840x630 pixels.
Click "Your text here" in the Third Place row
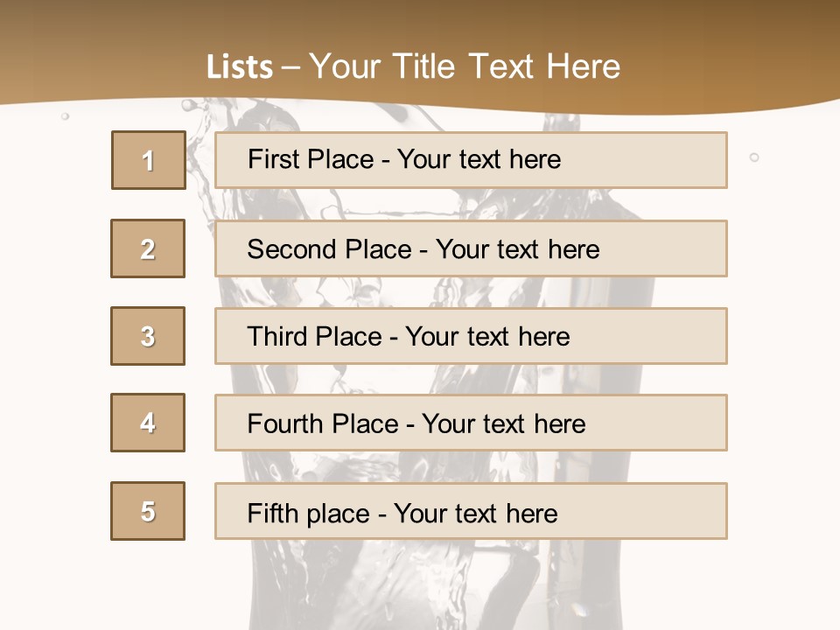pyautogui.click(x=487, y=337)
